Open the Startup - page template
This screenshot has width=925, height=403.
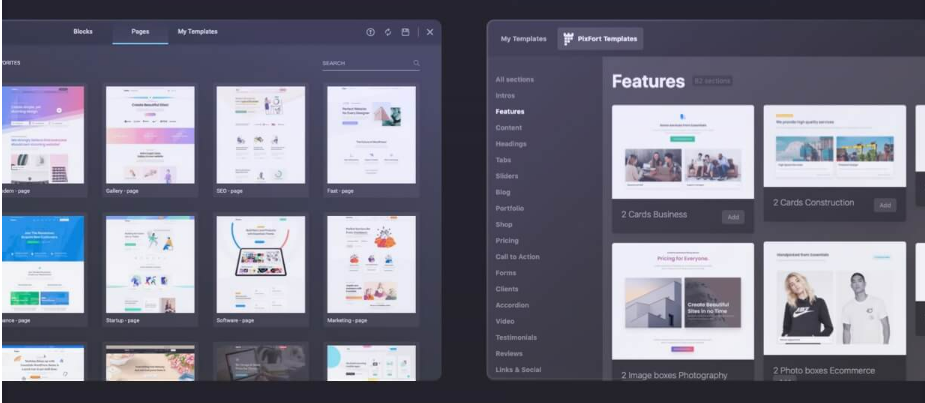150,270
